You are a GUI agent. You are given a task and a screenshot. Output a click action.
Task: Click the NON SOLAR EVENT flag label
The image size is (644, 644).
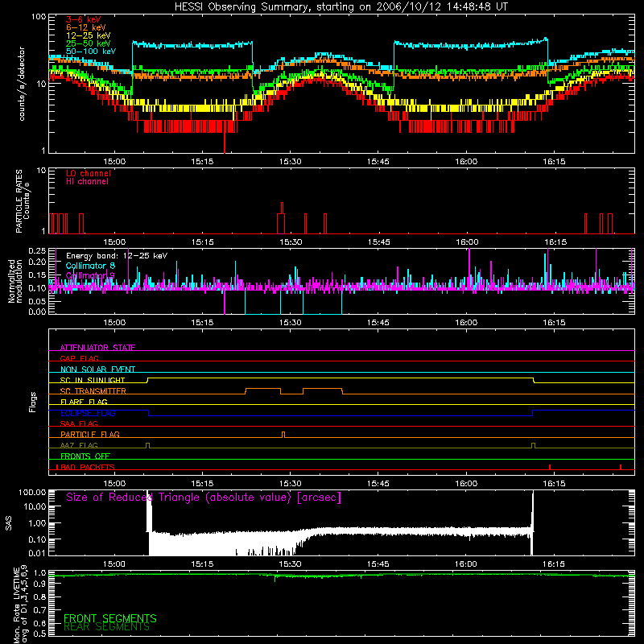click(97, 369)
